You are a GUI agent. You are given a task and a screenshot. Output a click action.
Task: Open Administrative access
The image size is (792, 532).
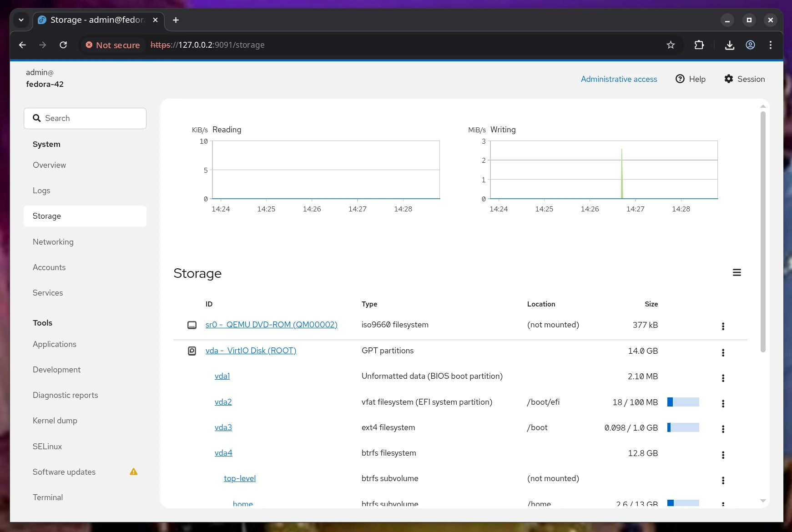pos(619,79)
